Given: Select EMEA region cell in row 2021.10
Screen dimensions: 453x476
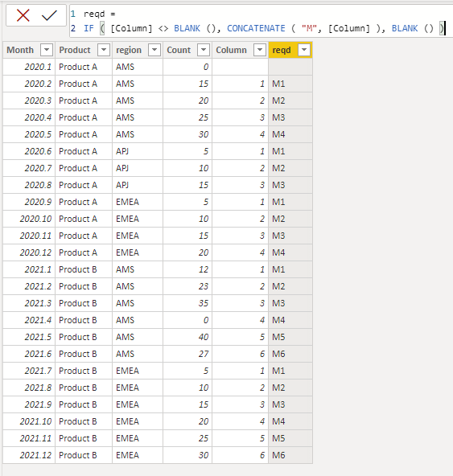Looking at the screenshot, I should tap(138, 421).
